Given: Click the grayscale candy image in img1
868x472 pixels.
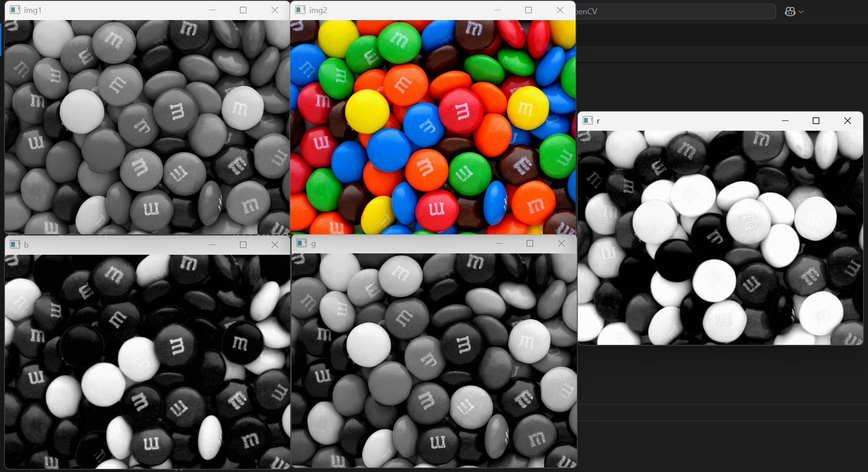Looking at the screenshot, I should pos(147,127).
